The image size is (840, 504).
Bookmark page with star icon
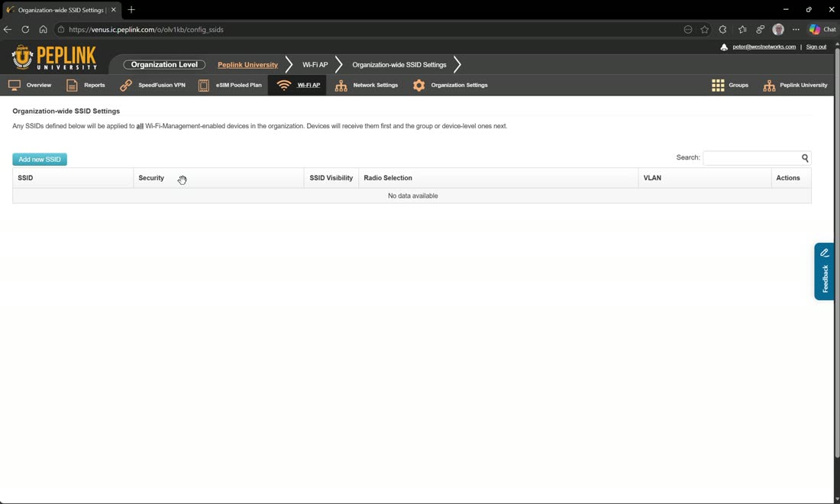[x=705, y=30]
